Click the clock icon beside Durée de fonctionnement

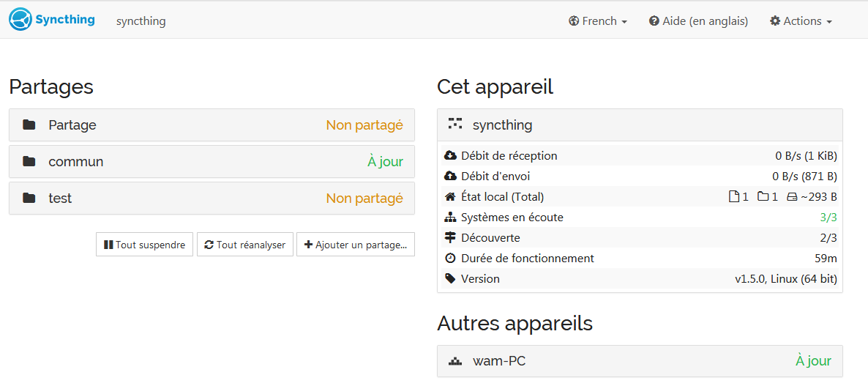(x=451, y=259)
